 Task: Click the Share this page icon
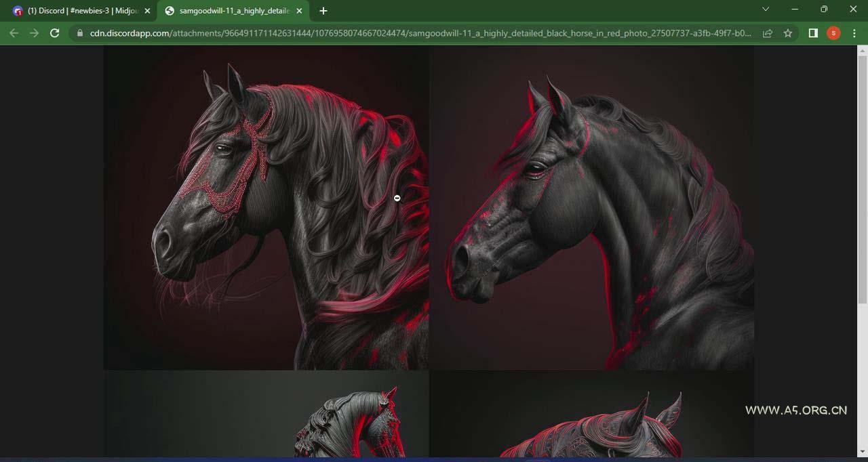pyautogui.click(x=768, y=33)
